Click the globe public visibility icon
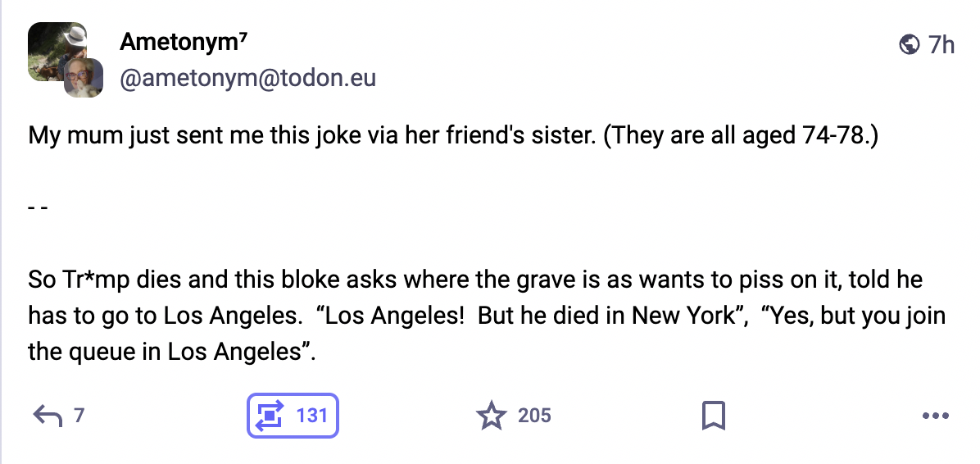 coord(909,44)
